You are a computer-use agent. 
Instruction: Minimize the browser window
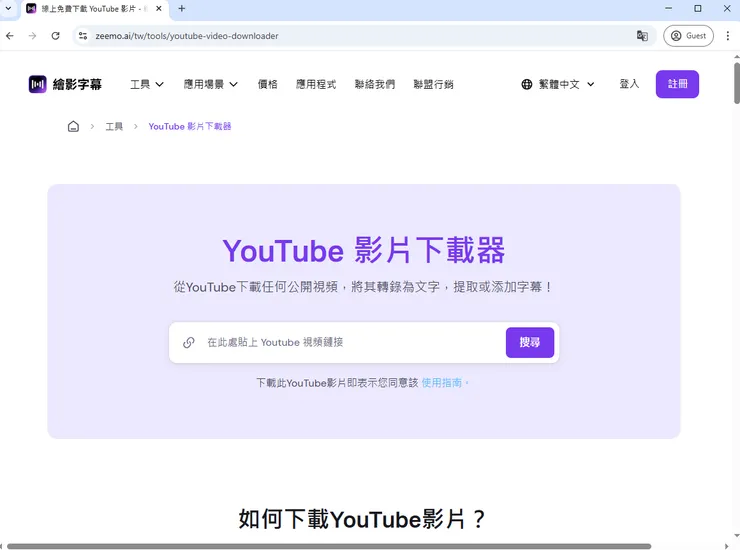click(668, 8)
